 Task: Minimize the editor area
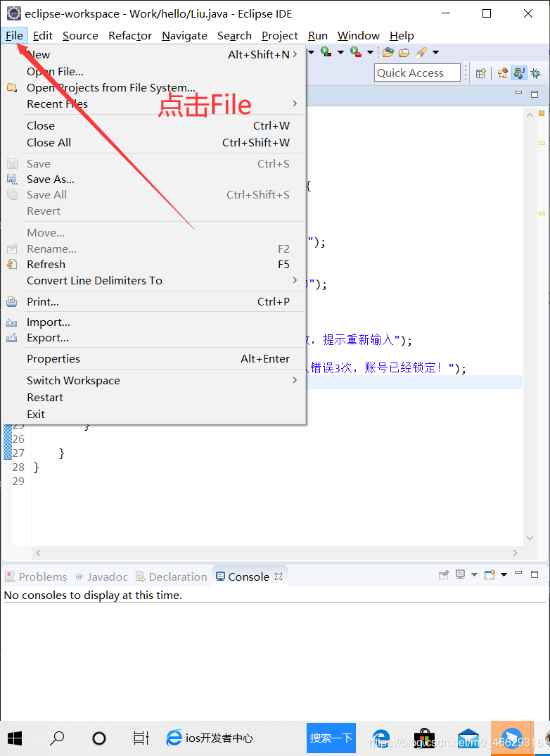click(x=518, y=93)
